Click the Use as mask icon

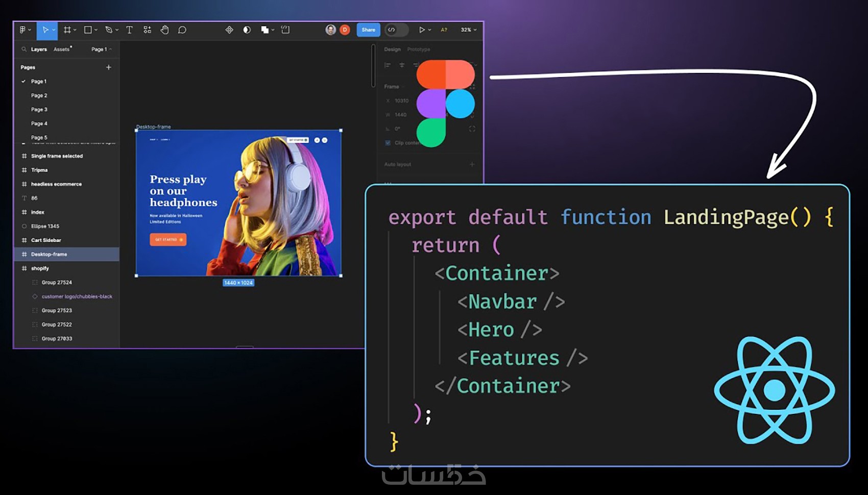tap(247, 30)
